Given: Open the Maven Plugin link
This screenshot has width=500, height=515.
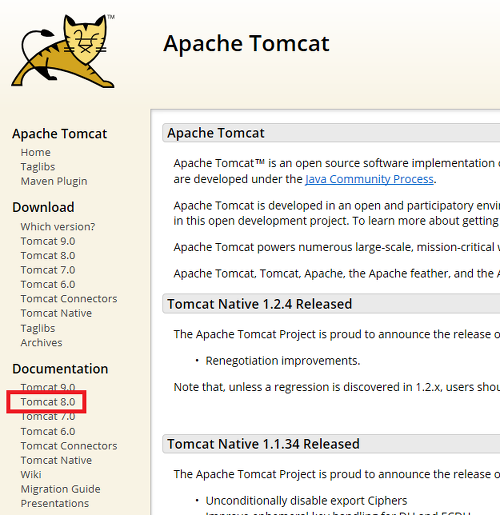Looking at the screenshot, I should pyautogui.click(x=54, y=181).
